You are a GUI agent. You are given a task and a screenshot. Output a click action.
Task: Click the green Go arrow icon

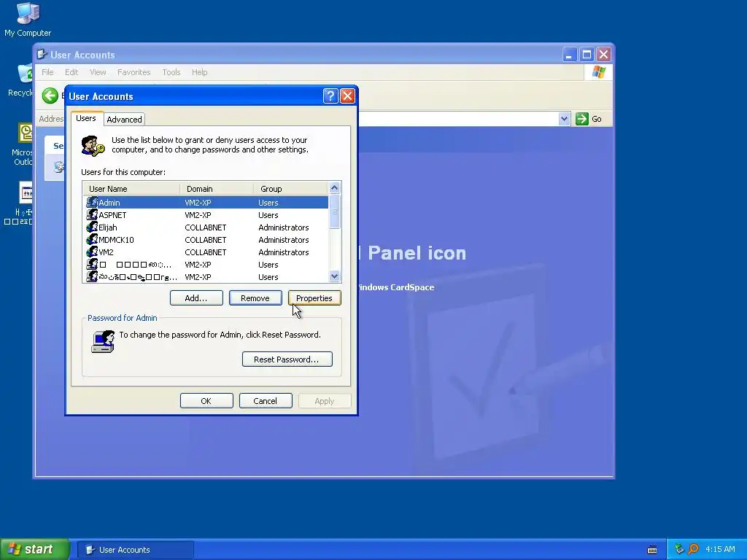click(x=581, y=119)
